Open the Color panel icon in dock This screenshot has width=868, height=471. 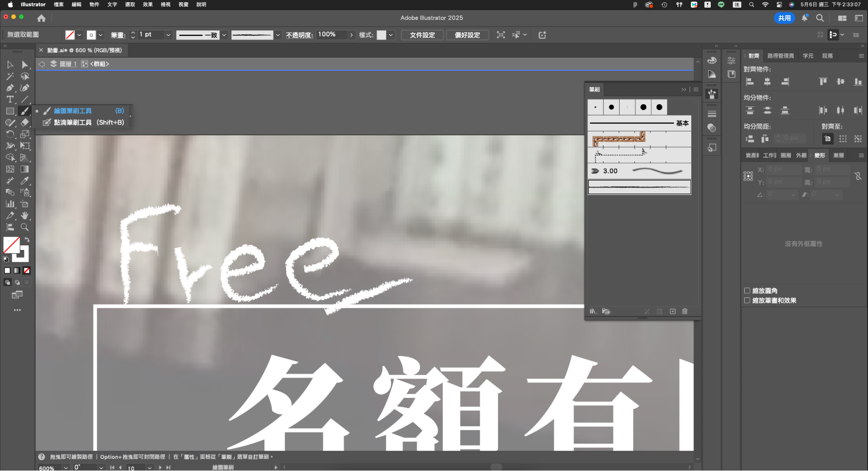pos(712,60)
